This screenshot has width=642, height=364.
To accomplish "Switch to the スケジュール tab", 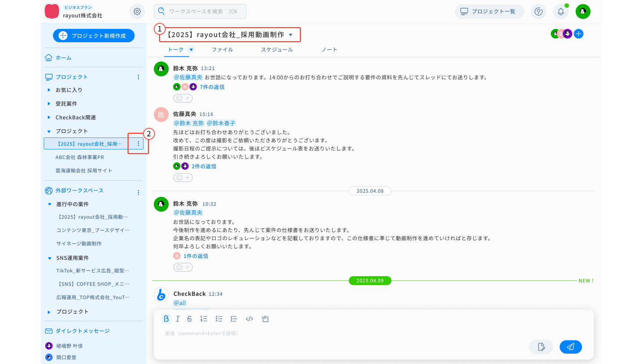I will tap(277, 50).
